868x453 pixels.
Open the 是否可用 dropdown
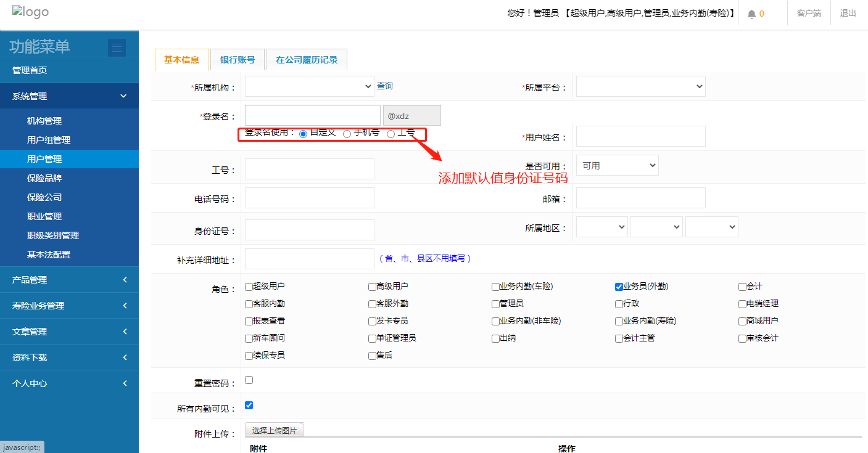click(617, 165)
